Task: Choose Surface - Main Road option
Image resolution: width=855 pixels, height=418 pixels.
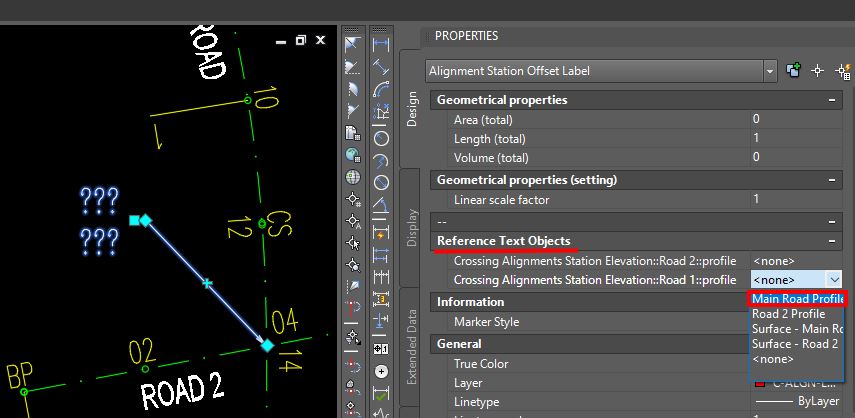Action: tap(798, 329)
